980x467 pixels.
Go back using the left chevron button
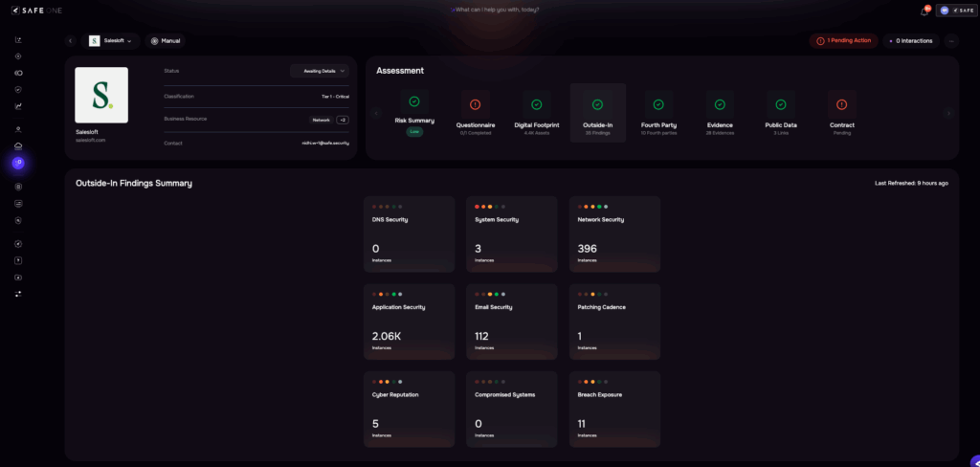pyautogui.click(x=71, y=40)
